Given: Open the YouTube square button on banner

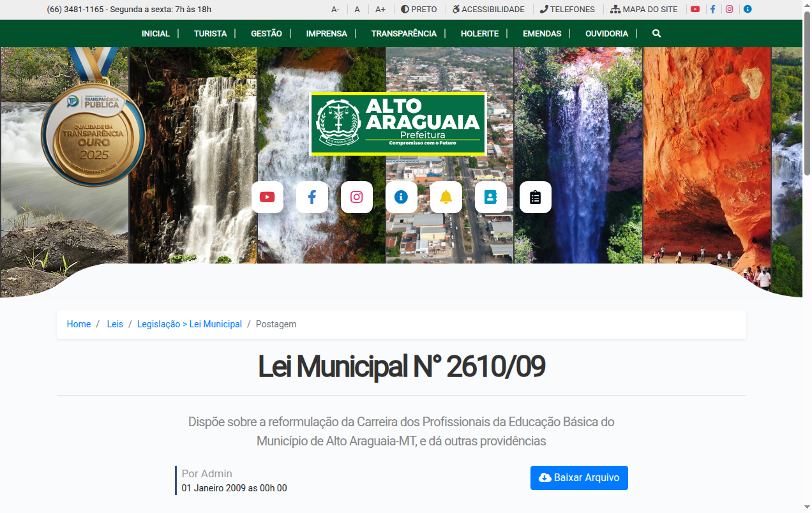Looking at the screenshot, I should pyautogui.click(x=267, y=197).
